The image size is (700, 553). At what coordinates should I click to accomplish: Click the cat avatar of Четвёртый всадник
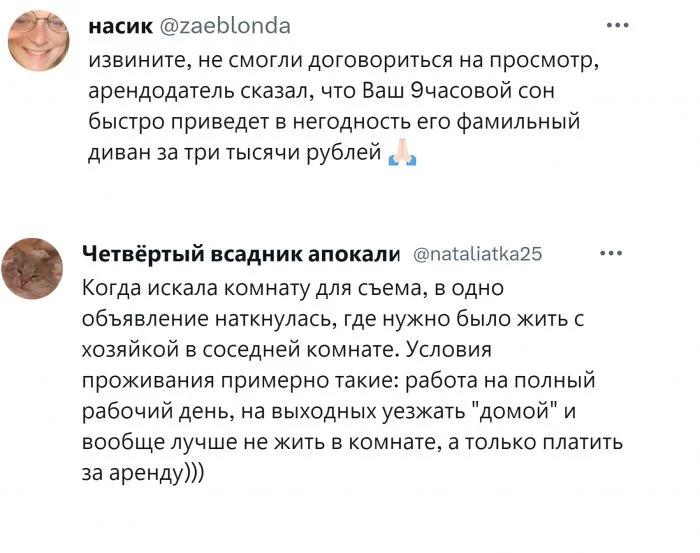tap(33, 268)
